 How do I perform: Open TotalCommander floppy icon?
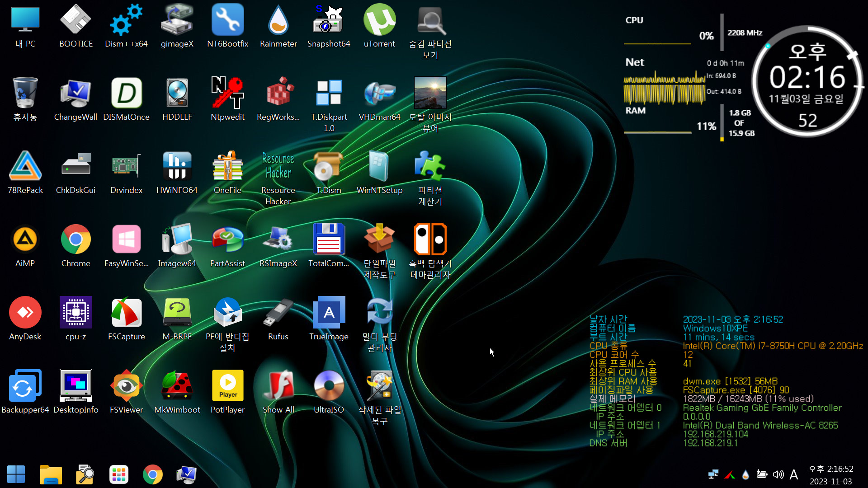tap(329, 246)
